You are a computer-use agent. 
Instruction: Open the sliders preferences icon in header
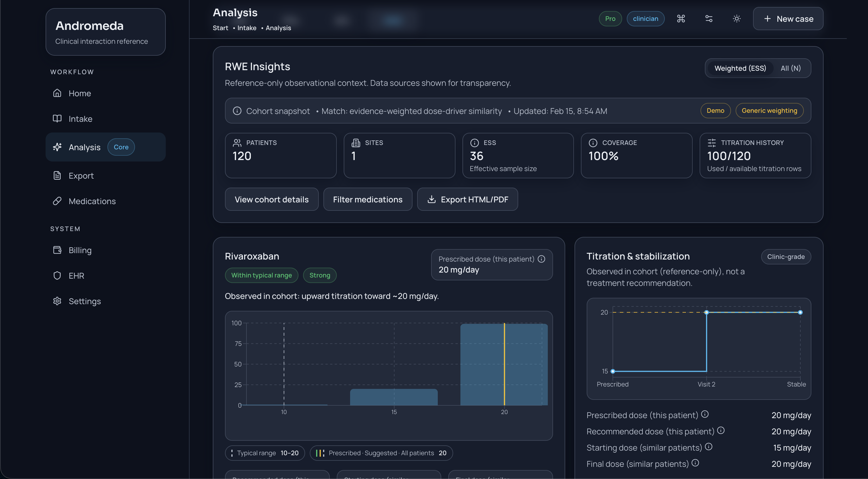tap(709, 19)
